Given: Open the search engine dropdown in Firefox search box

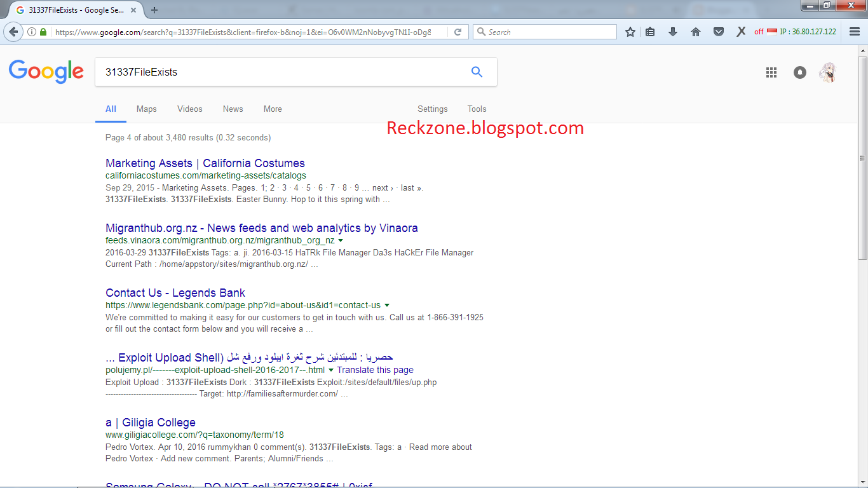Looking at the screenshot, I should (481, 32).
